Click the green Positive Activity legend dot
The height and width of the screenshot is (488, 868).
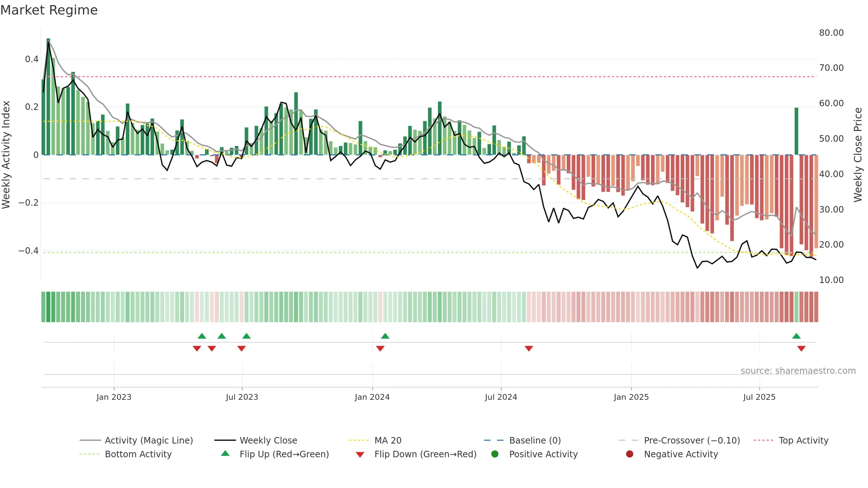495,454
